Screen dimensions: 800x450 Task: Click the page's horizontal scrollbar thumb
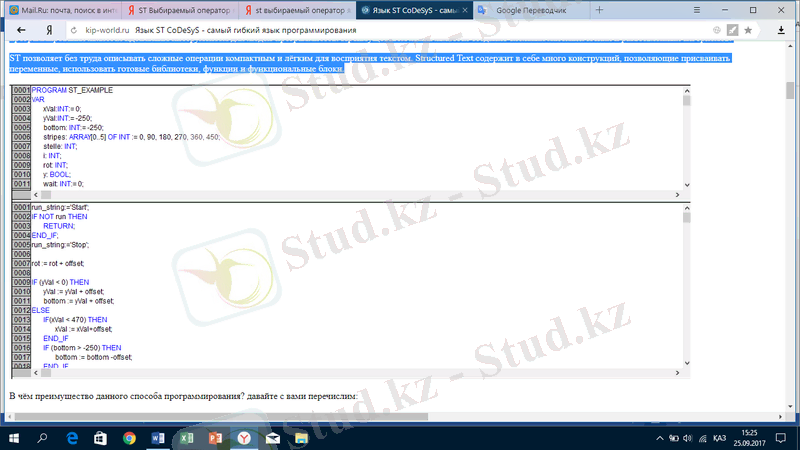221,417
